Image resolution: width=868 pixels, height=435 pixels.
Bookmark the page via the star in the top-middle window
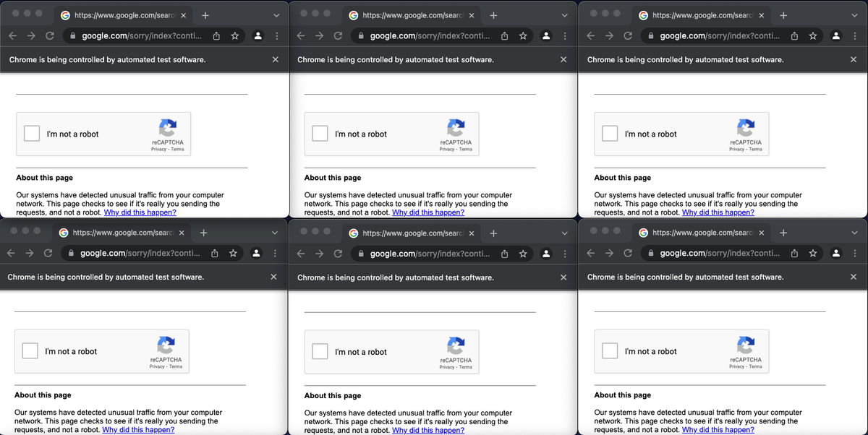(x=523, y=35)
